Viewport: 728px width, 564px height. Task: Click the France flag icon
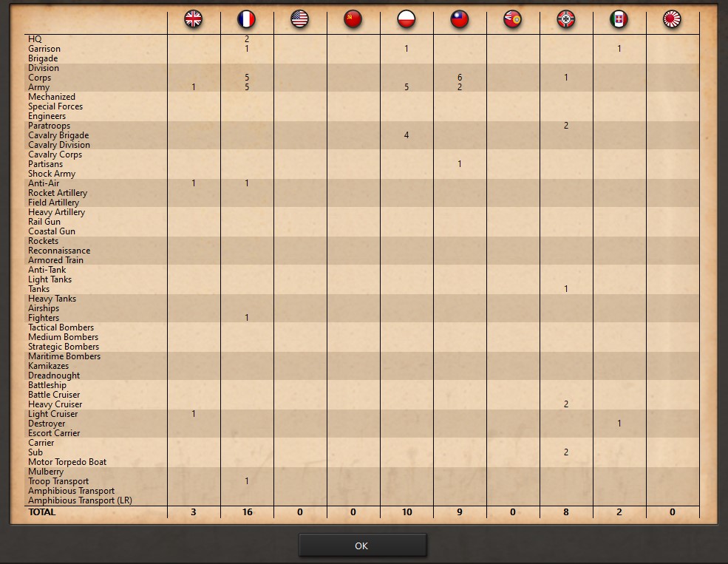[246, 19]
